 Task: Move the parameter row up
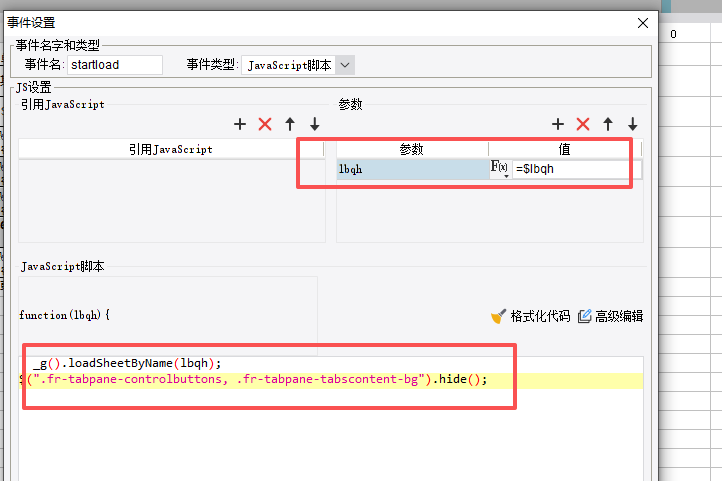click(608, 124)
